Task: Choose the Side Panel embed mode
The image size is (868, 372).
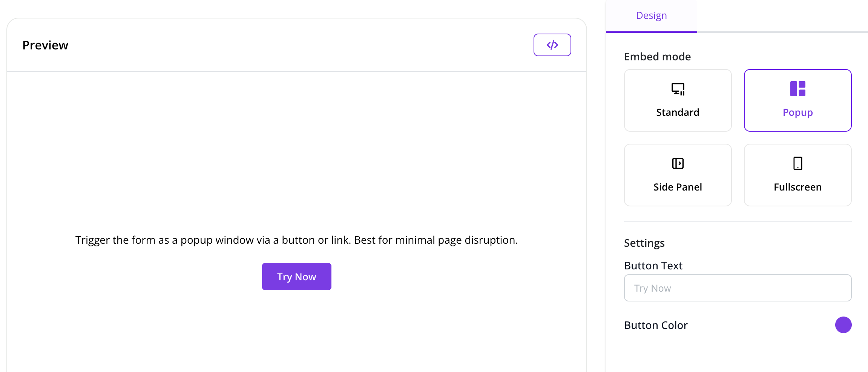Action: [678, 175]
